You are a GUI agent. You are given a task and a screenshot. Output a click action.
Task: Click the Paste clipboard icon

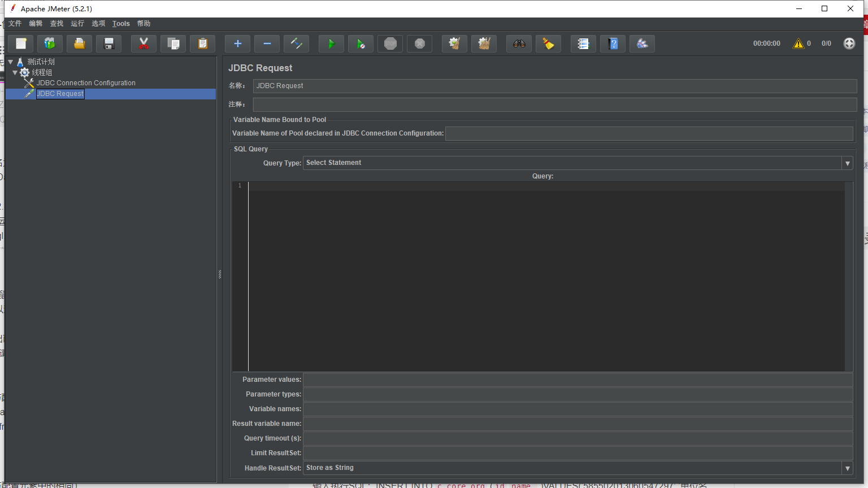pyautogui.click(x=203, y=43)
